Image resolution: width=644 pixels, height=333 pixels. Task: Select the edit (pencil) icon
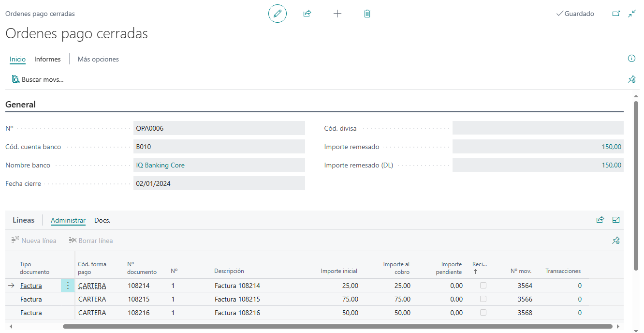[277, 14]
